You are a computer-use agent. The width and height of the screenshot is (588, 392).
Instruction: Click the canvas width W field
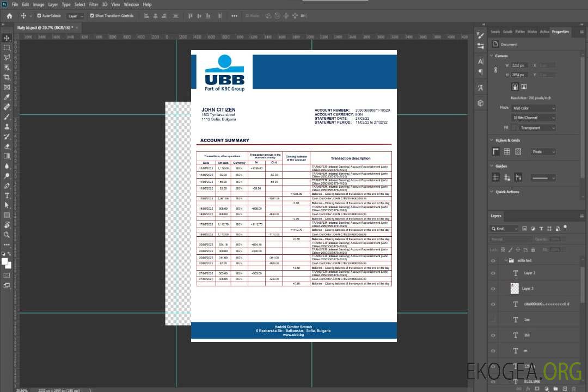pyautogui.click(x=519, y=65)
